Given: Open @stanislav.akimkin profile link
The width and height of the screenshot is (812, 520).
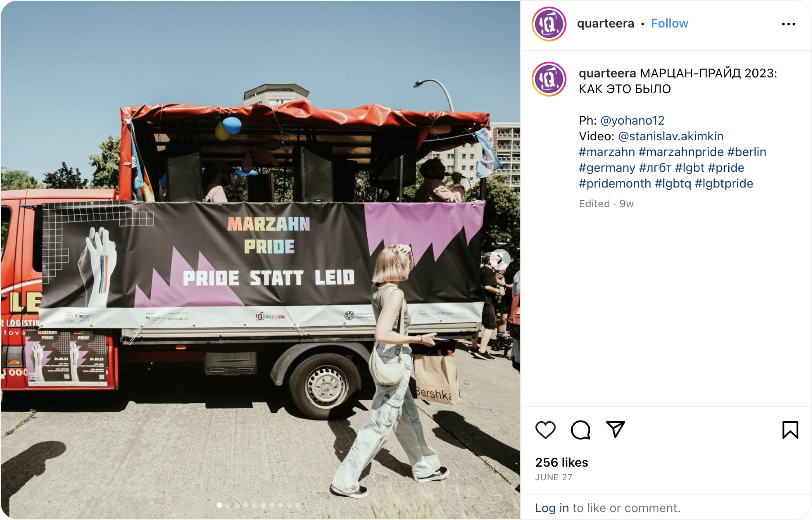Looking at the screenshot, I should pyautogui.click(x=671, y=136).
